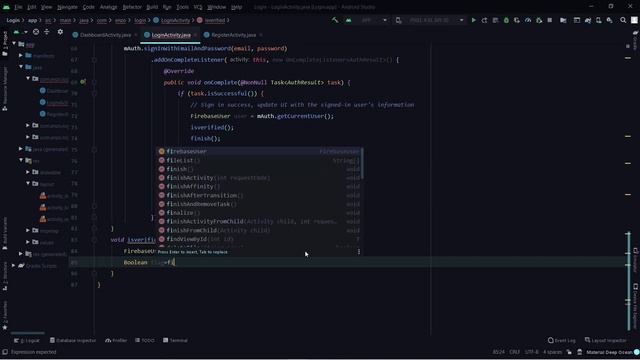The image size is (640, 360).
Task: Open the app module dropdown in toolbar
Action: [366, 20]
